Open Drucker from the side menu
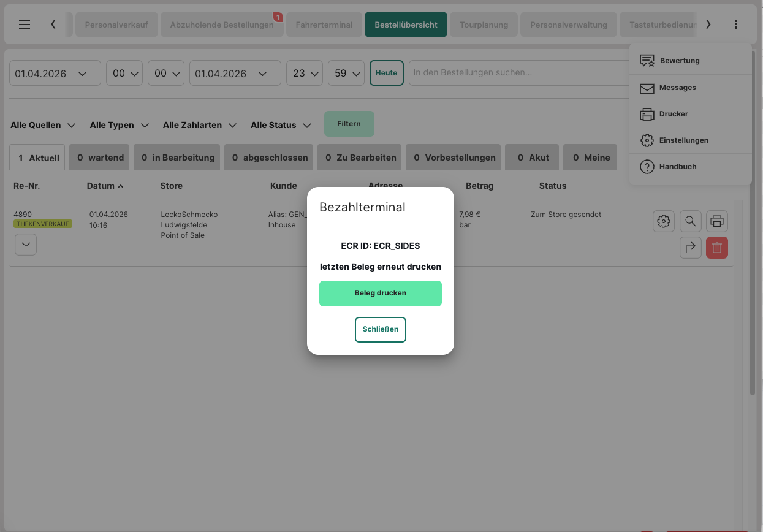The width and height of the screenshot is (763, 532). [674, 114]
